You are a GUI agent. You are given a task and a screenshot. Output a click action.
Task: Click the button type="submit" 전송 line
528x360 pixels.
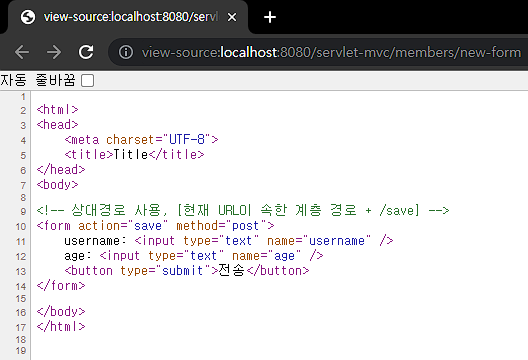tap(187, 270)
